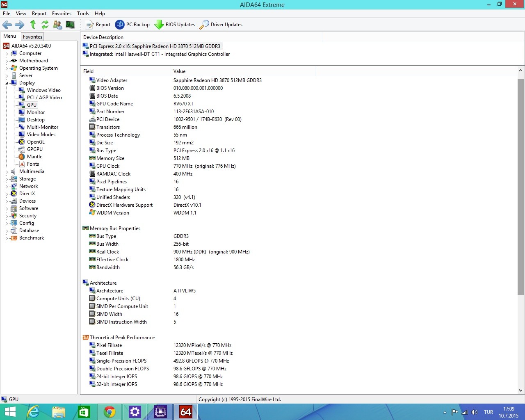The width and height of the screenshot is (525, 420).
Task: Generate a Report from toolbar
Action: tap(98, 25)
